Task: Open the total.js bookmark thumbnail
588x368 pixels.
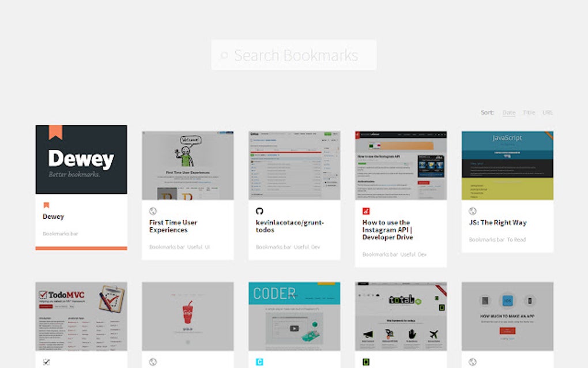Action: (401, 316)
